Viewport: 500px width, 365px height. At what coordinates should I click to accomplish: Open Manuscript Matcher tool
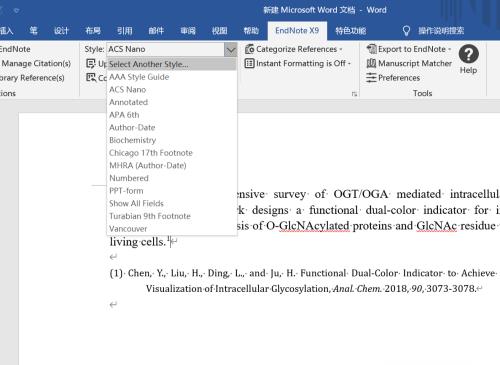click(x=409, y=63)
